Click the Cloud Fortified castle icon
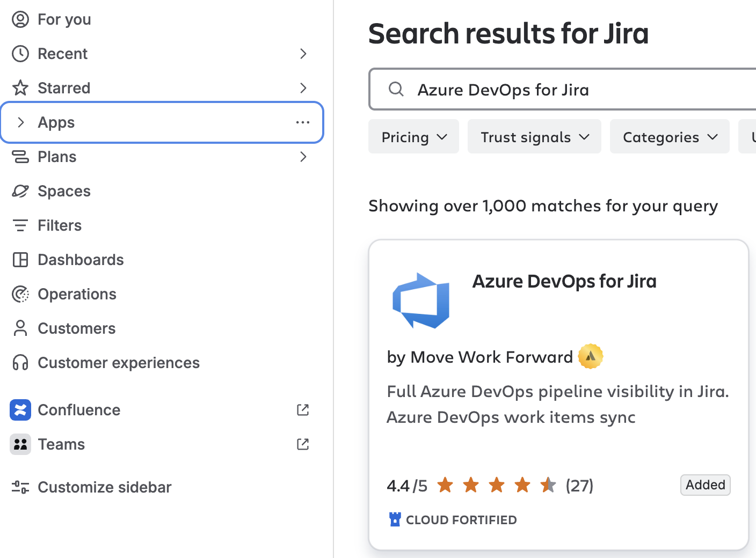 point(395,519)
